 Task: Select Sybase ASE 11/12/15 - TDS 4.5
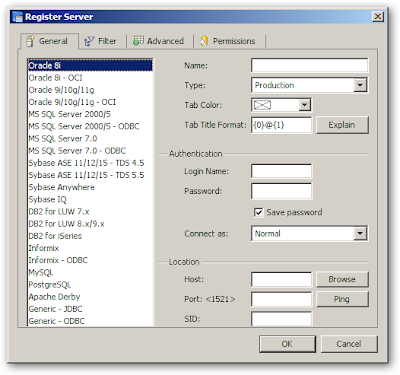(90, 163)
